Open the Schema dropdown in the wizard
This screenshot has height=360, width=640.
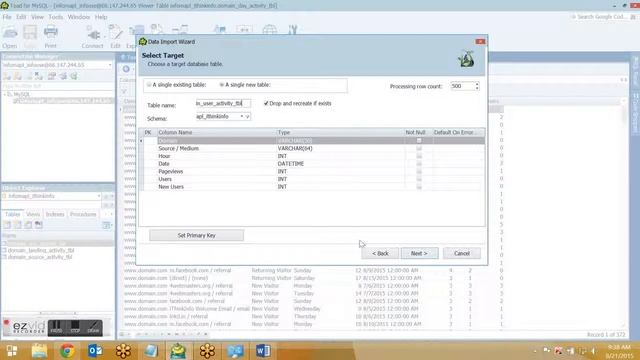pos(247,117)
